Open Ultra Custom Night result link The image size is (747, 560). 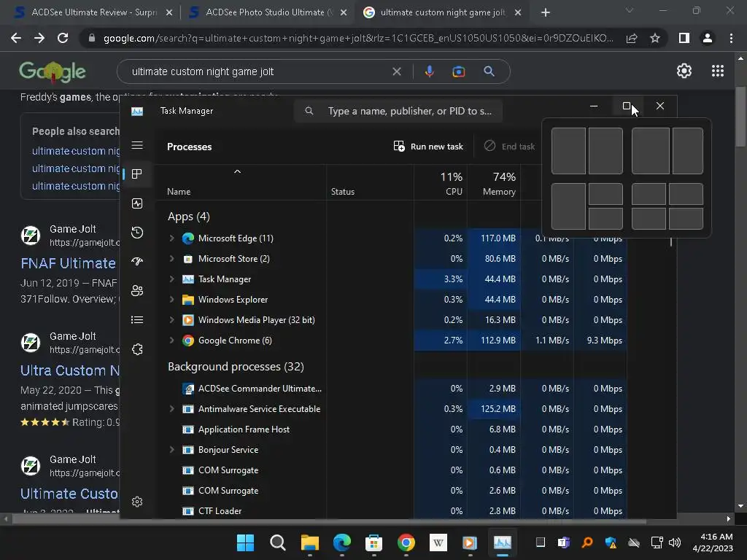point(70,370)
